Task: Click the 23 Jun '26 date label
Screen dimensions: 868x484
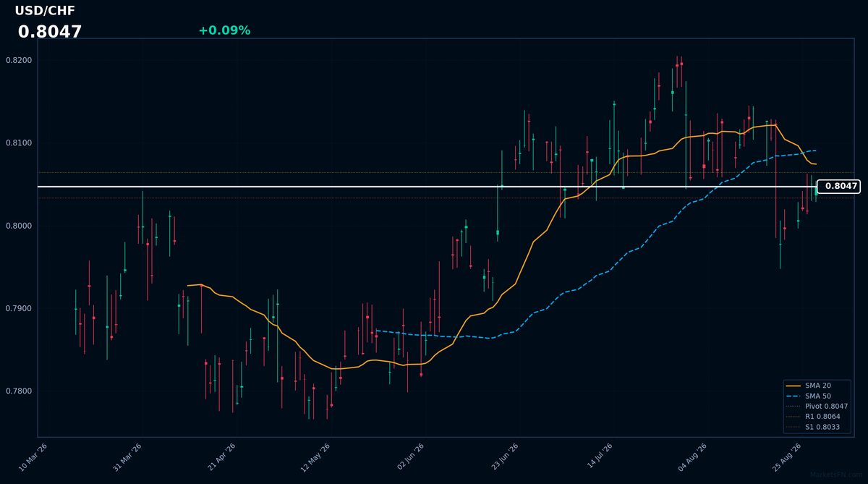Action: click(x=505, y=458)
